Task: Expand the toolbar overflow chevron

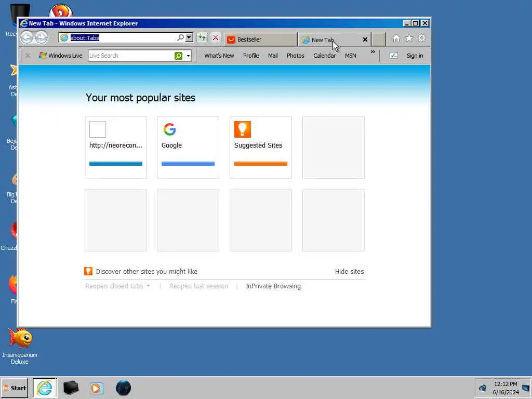Action: click(x=373, y=52)
